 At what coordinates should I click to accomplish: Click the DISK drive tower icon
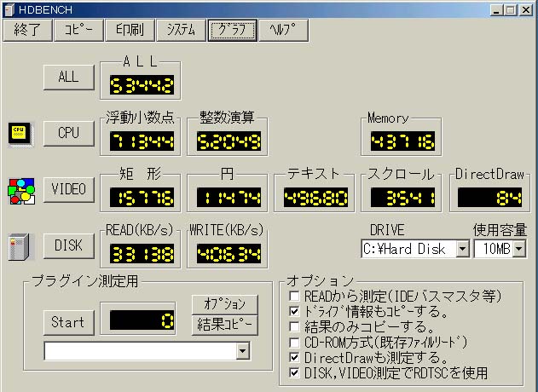15,246
